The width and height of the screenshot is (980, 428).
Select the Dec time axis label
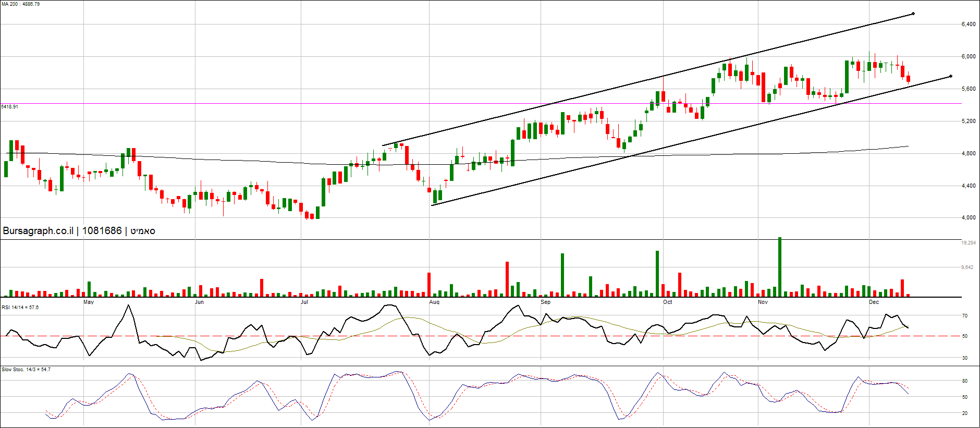click(x=874, y=302)
